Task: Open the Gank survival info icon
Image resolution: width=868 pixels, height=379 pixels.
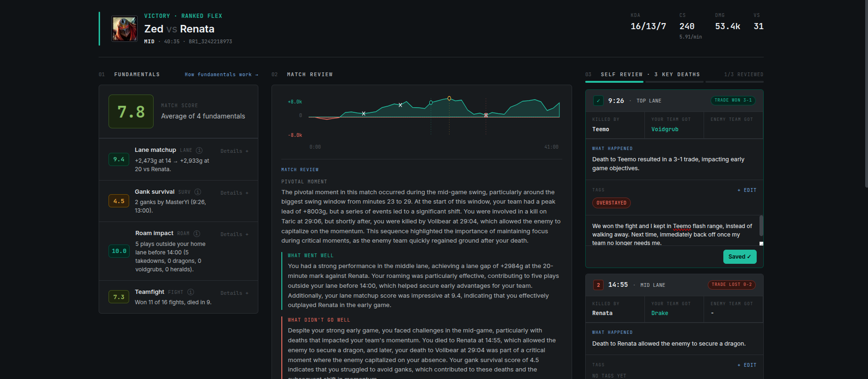Action: point(198,192)
